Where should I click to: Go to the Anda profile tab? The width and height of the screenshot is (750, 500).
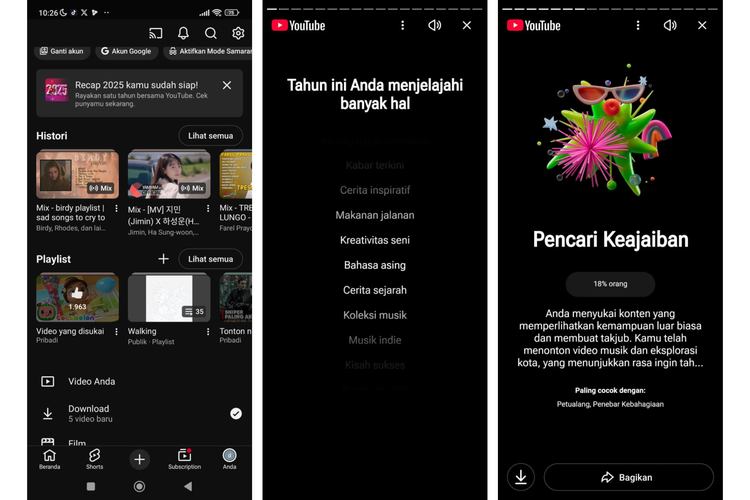pos(229,459)
